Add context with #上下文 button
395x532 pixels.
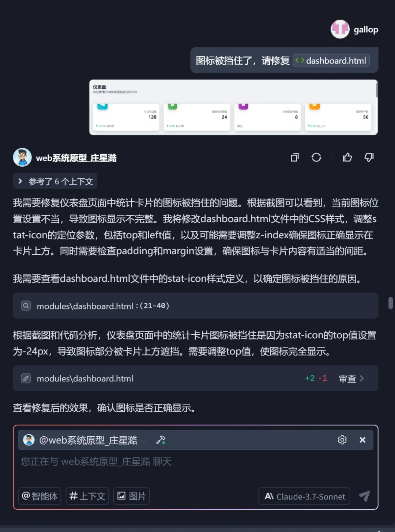coord(87,496)
